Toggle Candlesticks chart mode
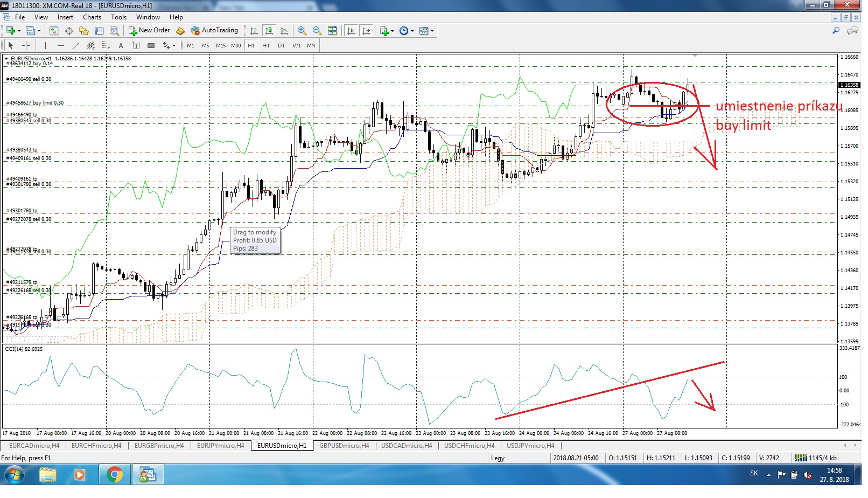This screenshot has height=498, width=868. 269,31
